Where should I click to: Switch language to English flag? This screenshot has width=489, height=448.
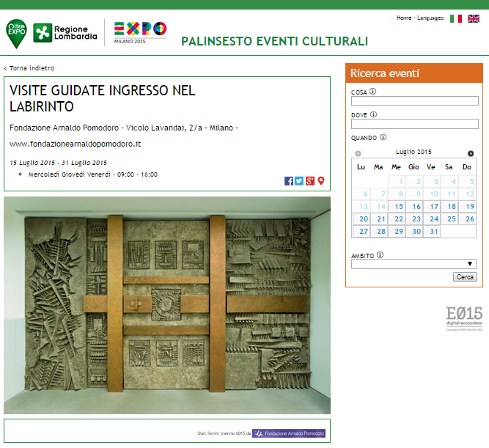click(474, 18)
